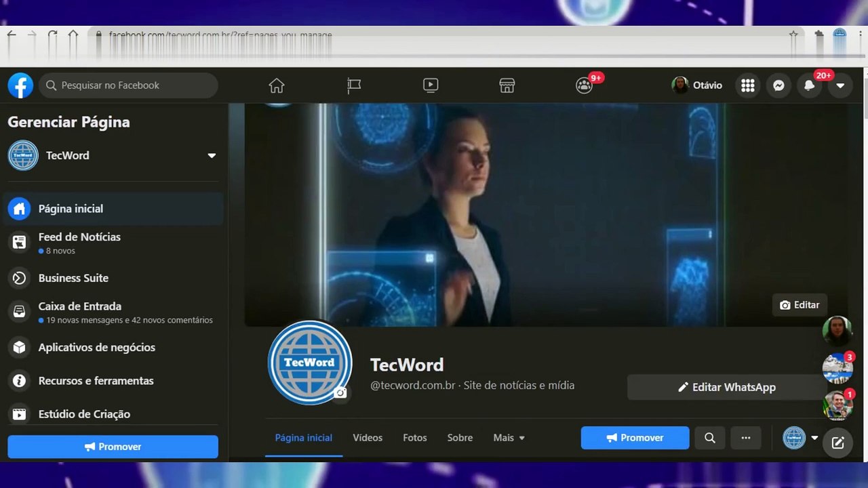This screenshot has height=488, width=868.
Task: Open the TecWord profile picture
Action: point(310,363)
